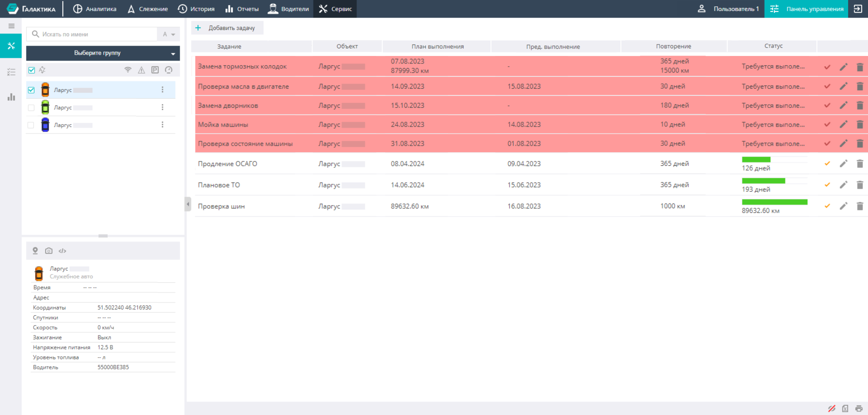Click the embed code icon
The height and width of the screenshot is (415, 868).
[62, 251]
